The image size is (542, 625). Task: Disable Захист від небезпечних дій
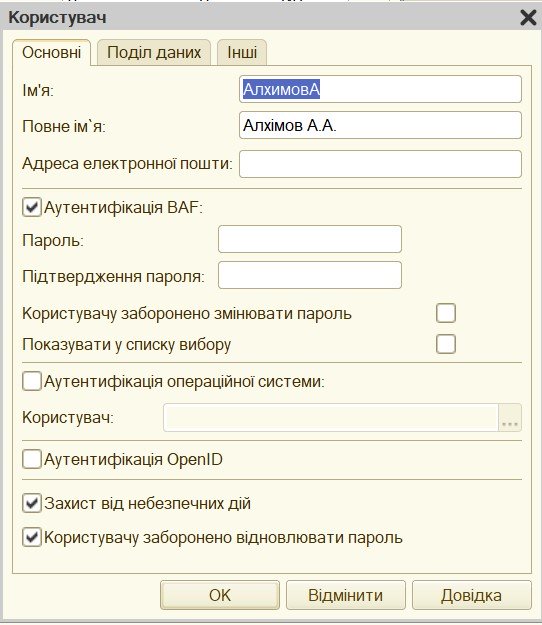32,503
